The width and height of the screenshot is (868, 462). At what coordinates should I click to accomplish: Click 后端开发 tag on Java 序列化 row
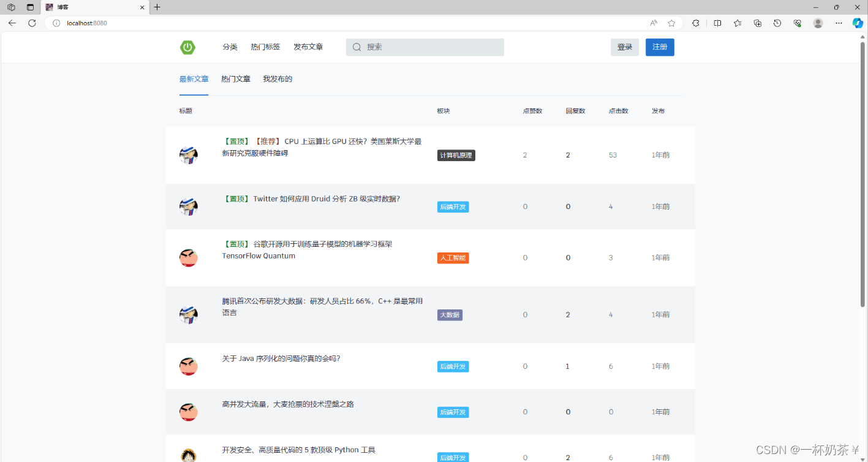(x=453, y=366)
